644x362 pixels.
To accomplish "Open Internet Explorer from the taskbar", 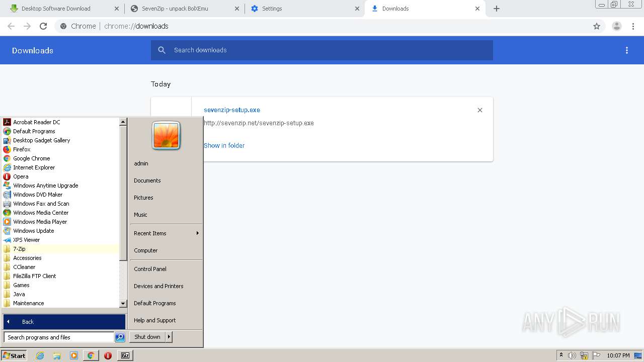I will [x=40, y=355].
